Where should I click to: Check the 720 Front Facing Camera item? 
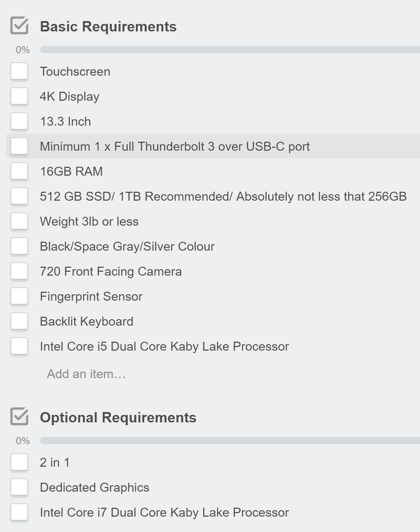20,271
